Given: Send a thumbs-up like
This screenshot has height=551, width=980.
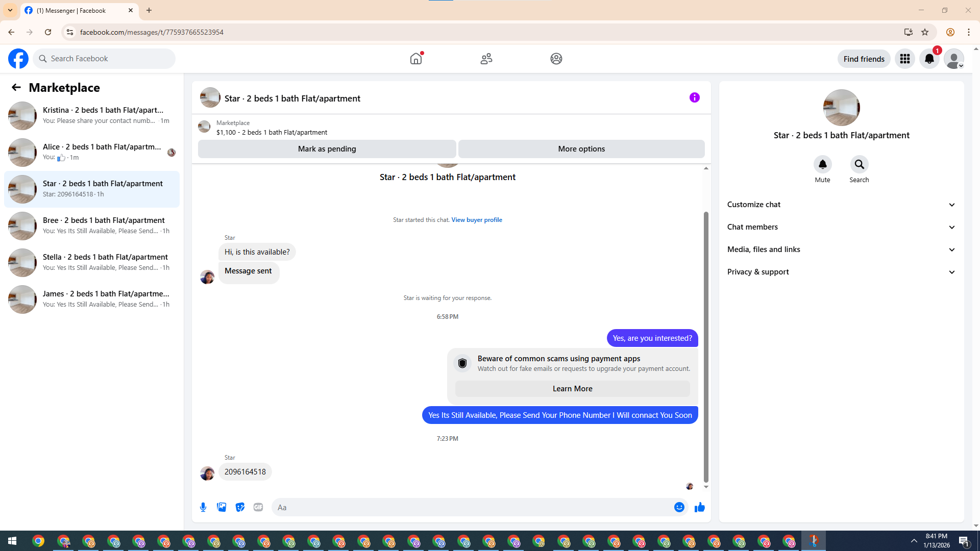Looking at the screenshot, I should [x=699, y=507].
